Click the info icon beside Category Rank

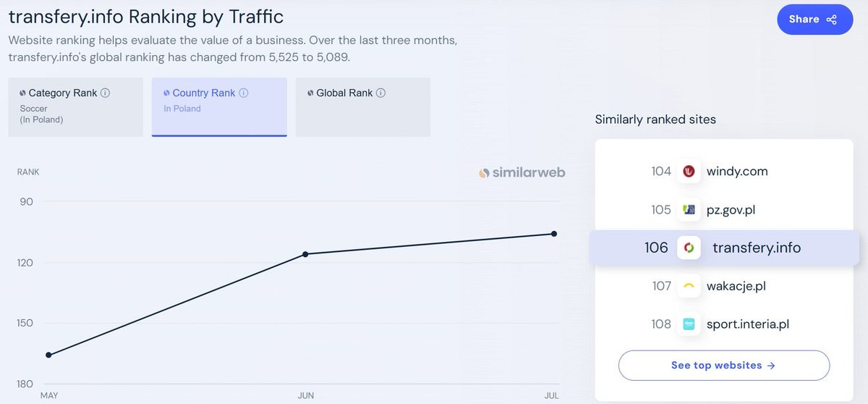point(105,93)
